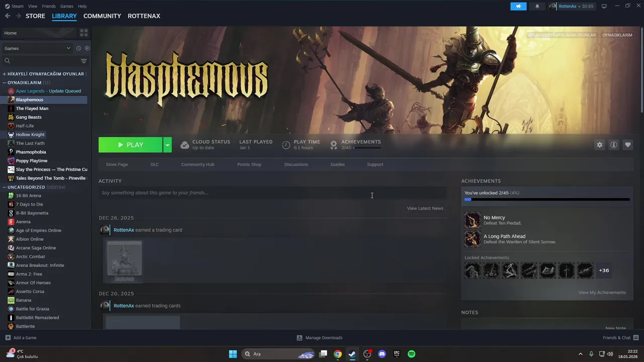Viewport: 644px width, 362px height.
Task: Open the ROTTENAX profile tab
Action: pyautogui.click(x=144, y=16)
